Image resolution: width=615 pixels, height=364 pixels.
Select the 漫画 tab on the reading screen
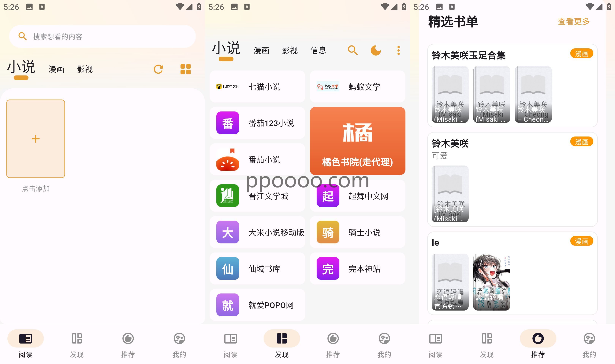(x=56, y=69)
